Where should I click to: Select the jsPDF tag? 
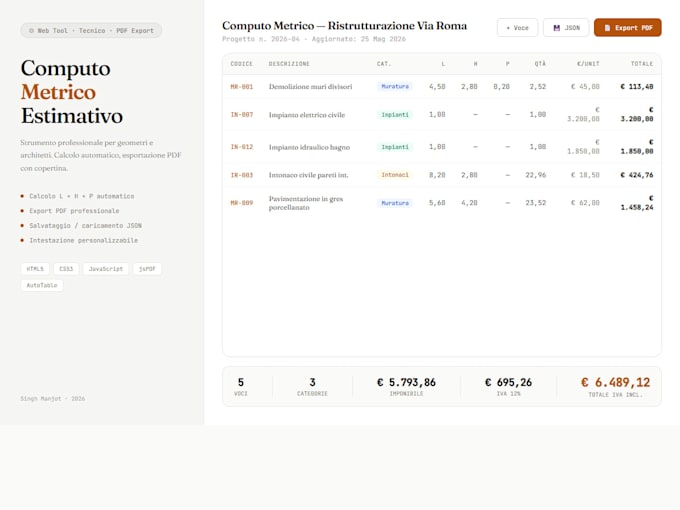tap(147, 269)
